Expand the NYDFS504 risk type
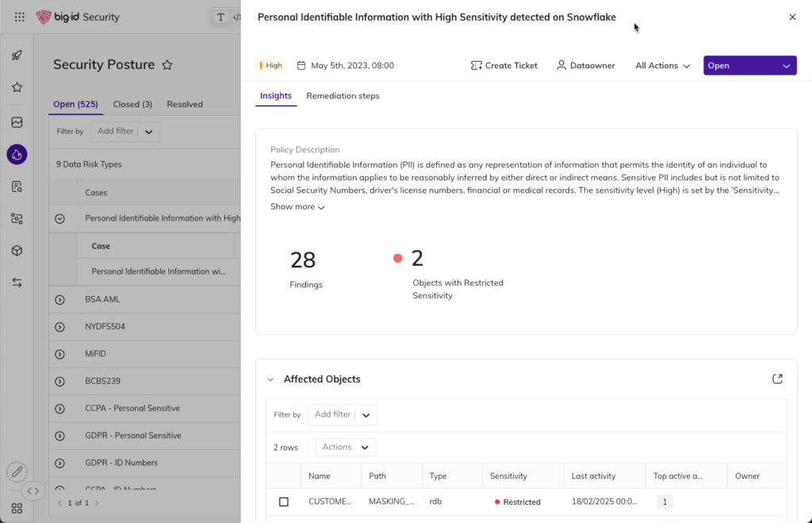 point(60,327)
